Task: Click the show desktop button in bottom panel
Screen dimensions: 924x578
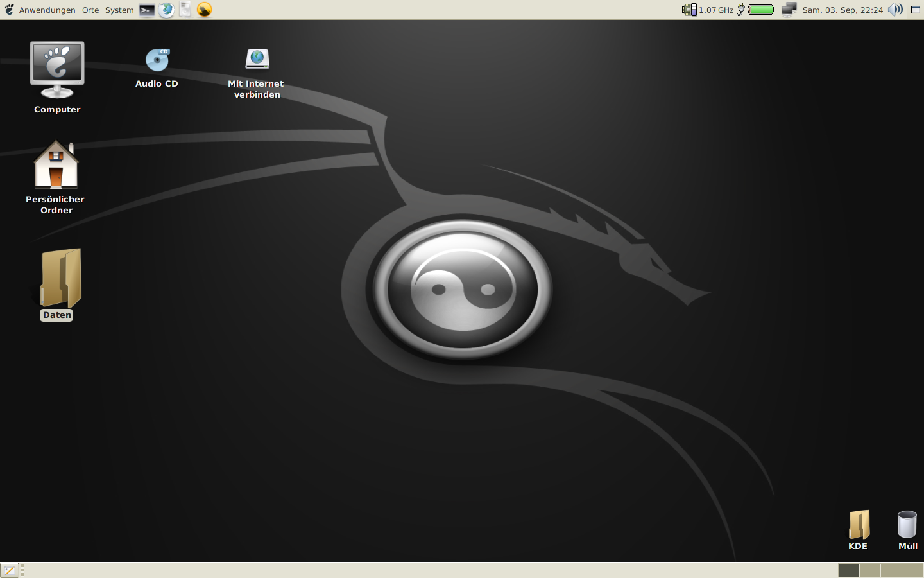Action: pyautogui.click(x=10, y=570)
